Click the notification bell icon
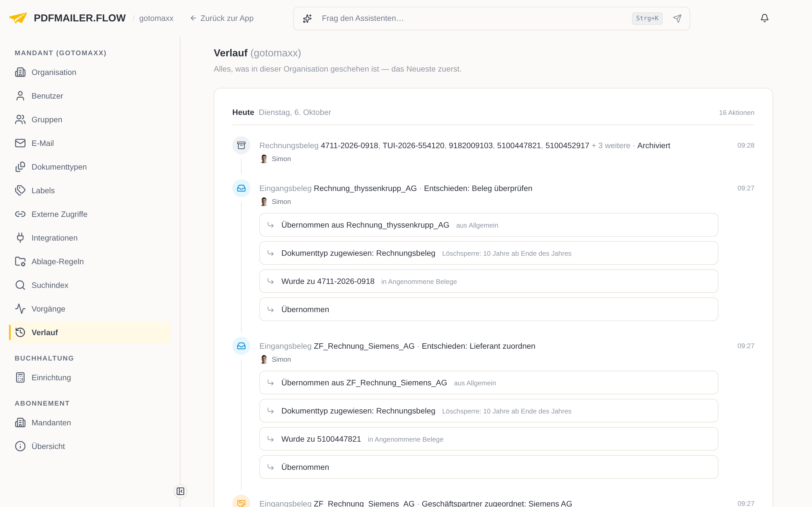812x507 pixels. [764, 18]
